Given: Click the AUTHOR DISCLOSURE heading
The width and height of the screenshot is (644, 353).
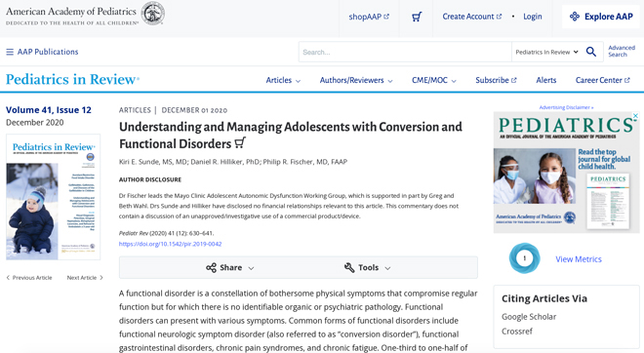Looking at the screenshot, I should pos(150,179).
